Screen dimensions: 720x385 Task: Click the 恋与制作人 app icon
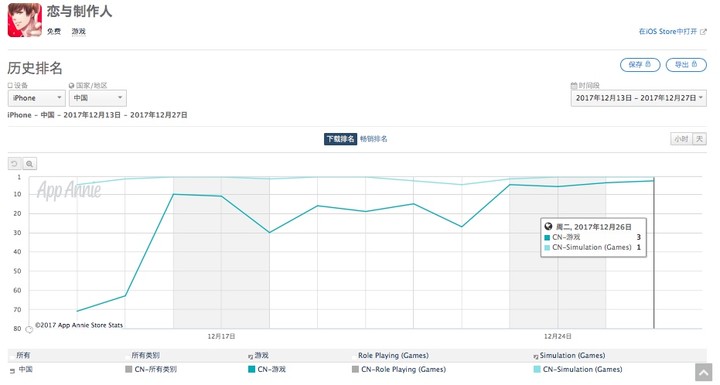pos(25,20)
